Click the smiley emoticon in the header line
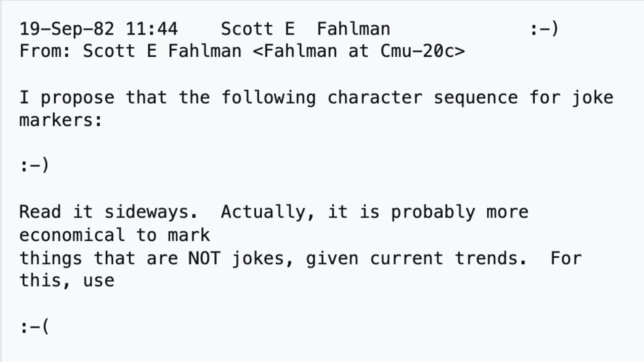The width and height of the screenshot is (644, 362). (544, 29)
